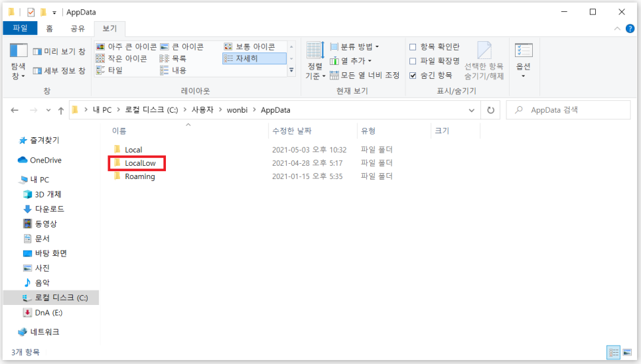The width and height of the screenshot is (641, 364).
Task: Go up one folder level arrow
Action: (61, 110)
